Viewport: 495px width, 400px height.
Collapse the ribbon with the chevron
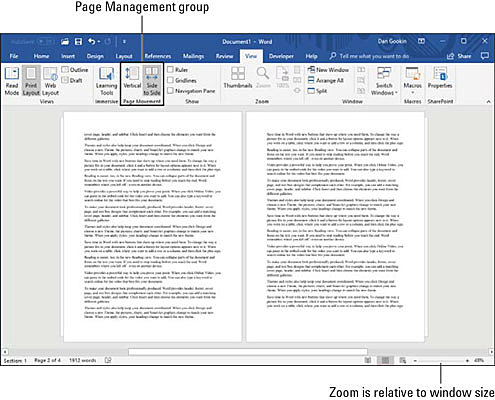[489, 102]
